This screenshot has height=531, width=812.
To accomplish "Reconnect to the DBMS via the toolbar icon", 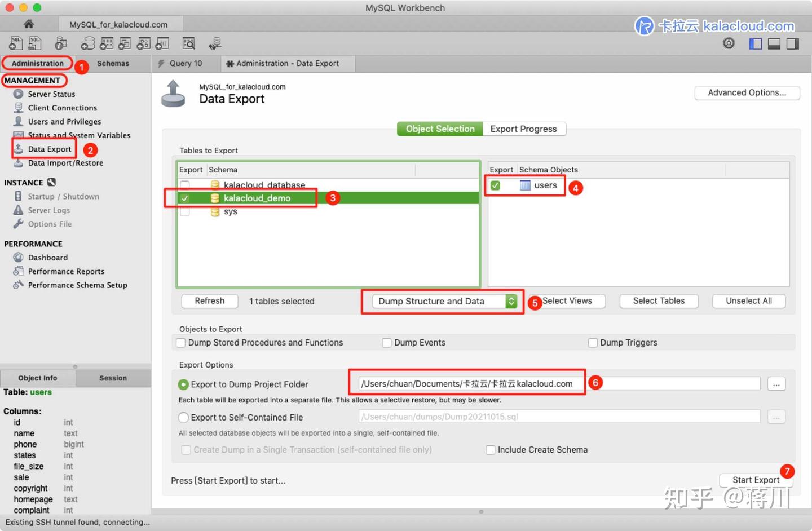I will [x=215, y=43].
